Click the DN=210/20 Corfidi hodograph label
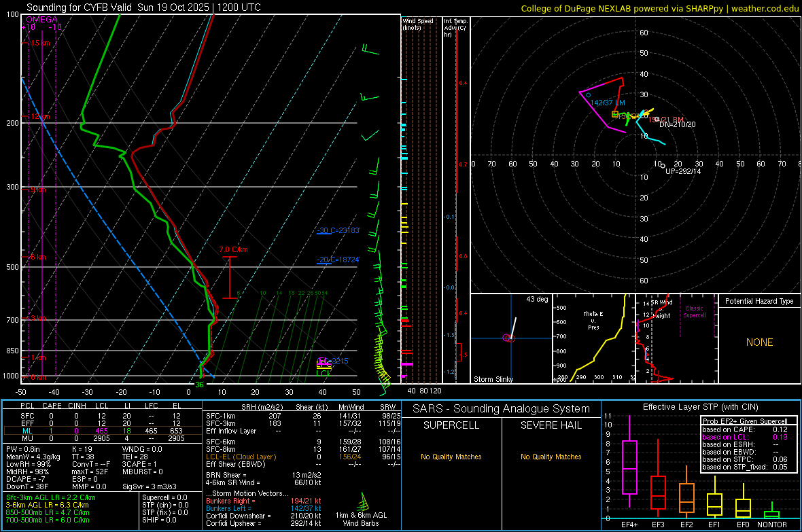 point(677,125)
